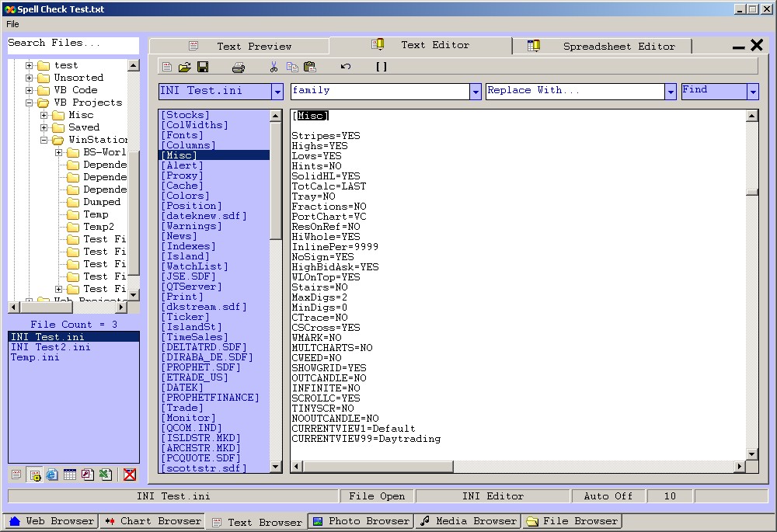Click the red X delete file icon
This screenshot has height=532, width=777.
click(x=130, y=475)
